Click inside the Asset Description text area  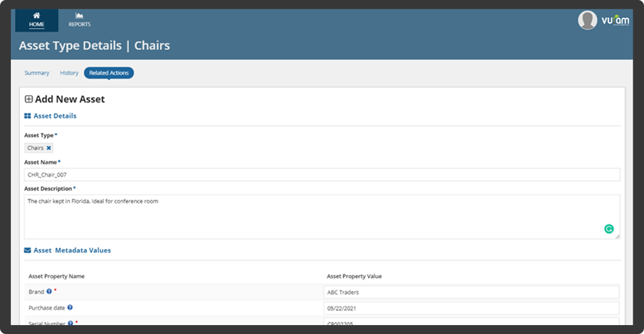click(322, 217)
